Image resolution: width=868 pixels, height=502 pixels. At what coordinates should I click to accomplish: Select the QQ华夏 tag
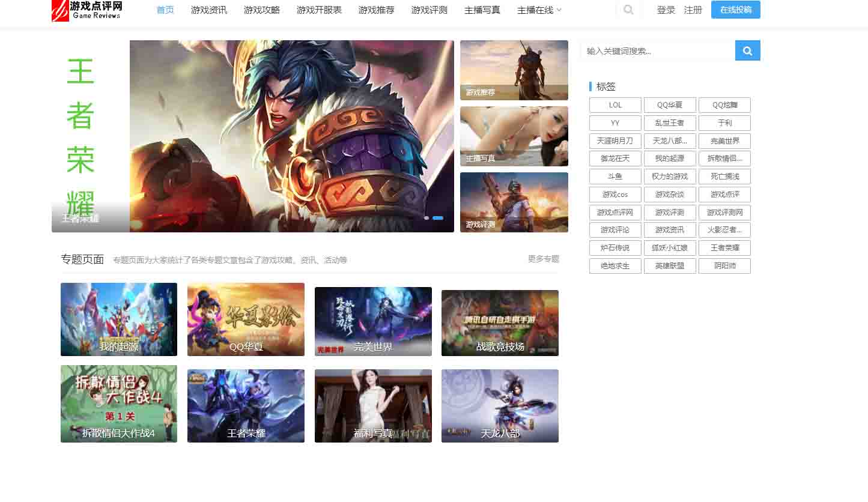point(670,105)
